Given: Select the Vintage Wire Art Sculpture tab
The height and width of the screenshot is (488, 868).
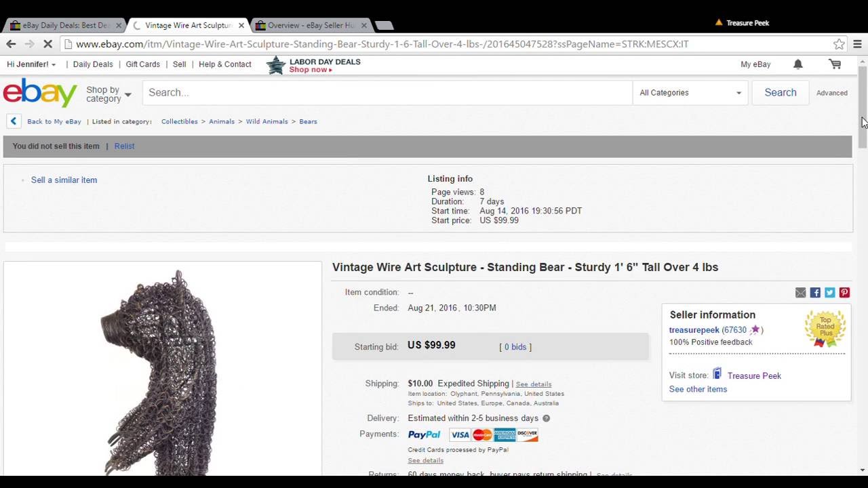Looking at the screenshot, I should coord(189,25).
